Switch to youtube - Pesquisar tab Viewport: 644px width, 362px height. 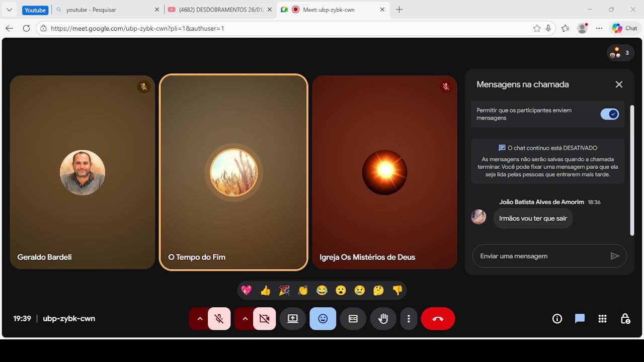[x=107, y=10]
